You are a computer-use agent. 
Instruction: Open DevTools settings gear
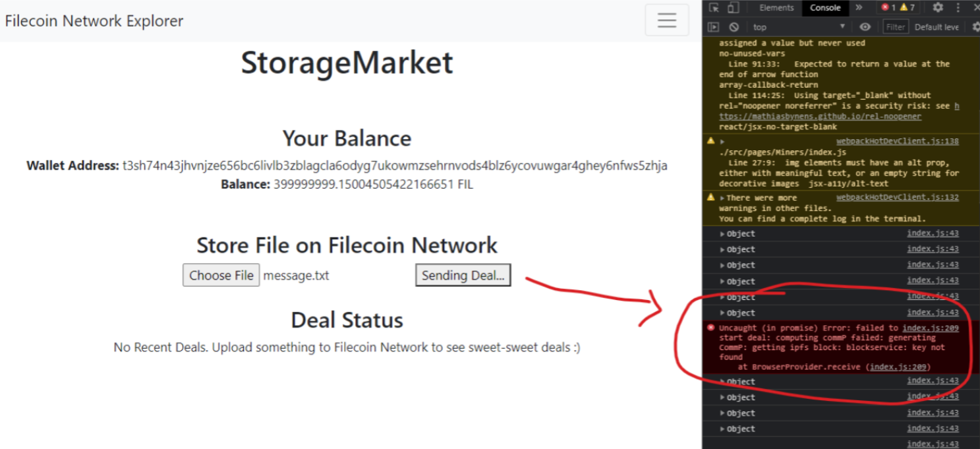coord(938,7)
